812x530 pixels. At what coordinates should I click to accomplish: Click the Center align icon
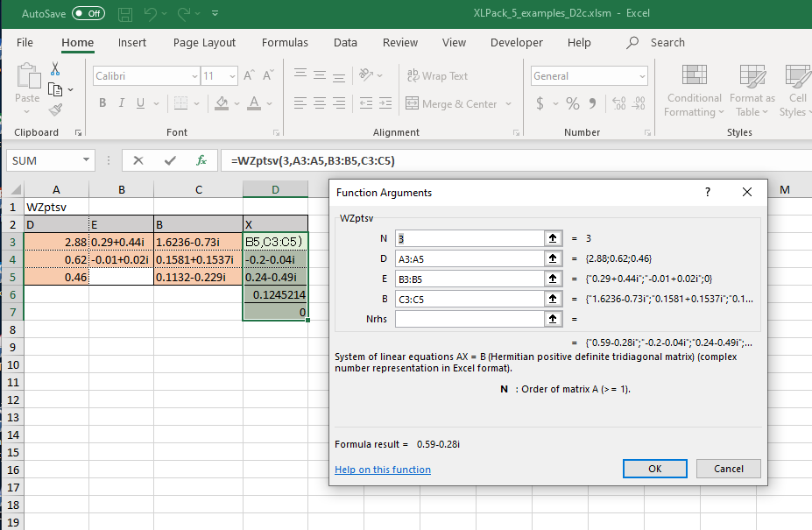pos(320,103)
